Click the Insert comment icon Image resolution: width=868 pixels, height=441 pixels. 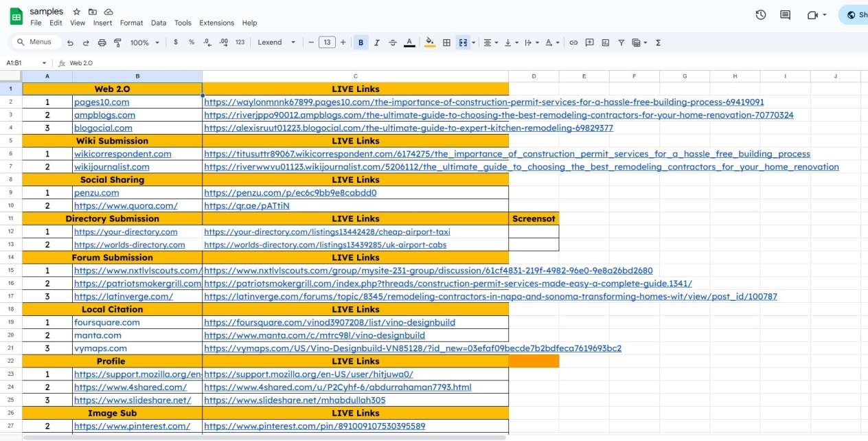(589, 43)
